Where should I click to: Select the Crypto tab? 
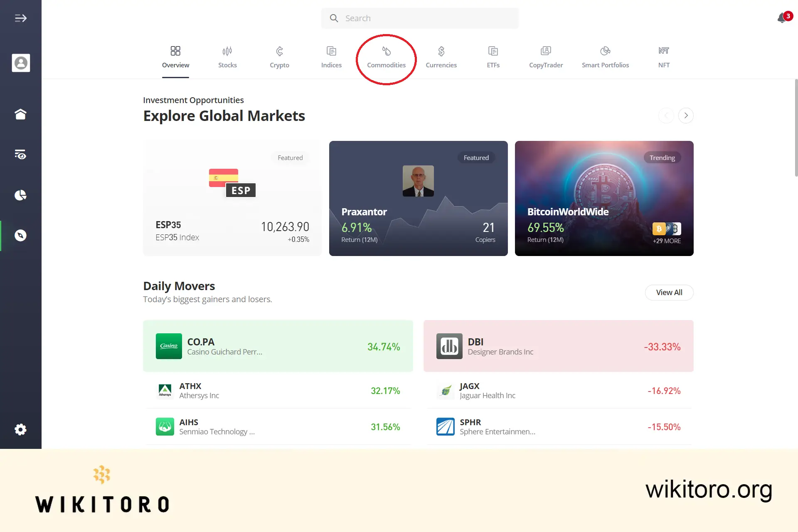pyautogui.click(x=279, y=57)
